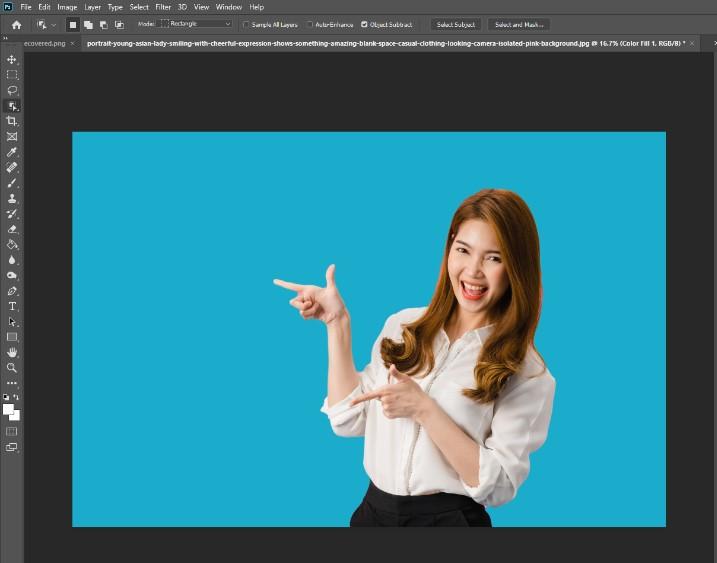The image size is (717, 563).
Task: Choose Add to Selection mode icon
Action: pyautogui.click(x=88, y=25)
